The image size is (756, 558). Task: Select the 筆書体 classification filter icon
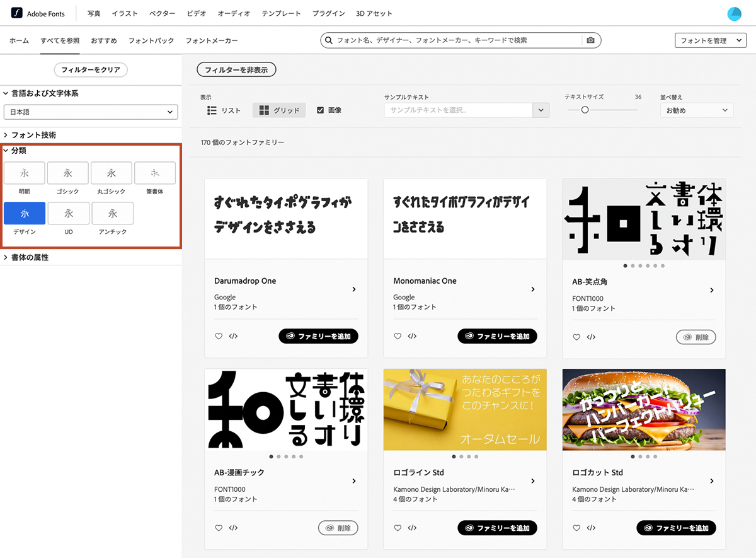155,173
